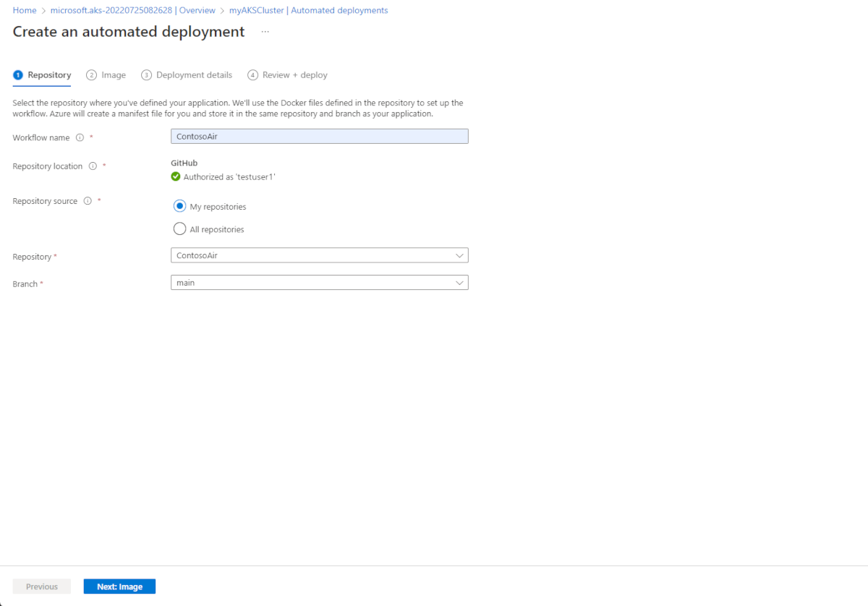868x606 pixels.
Task: Switch to the Repository step tab
Action: [42, 75]
